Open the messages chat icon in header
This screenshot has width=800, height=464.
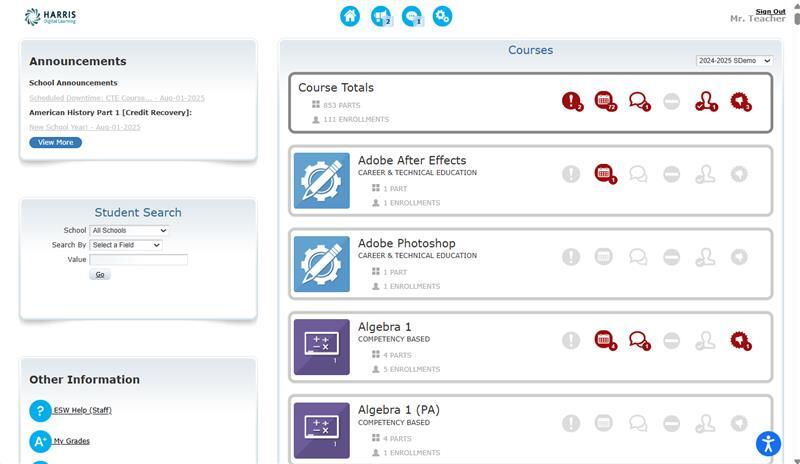tap(411, 16)
